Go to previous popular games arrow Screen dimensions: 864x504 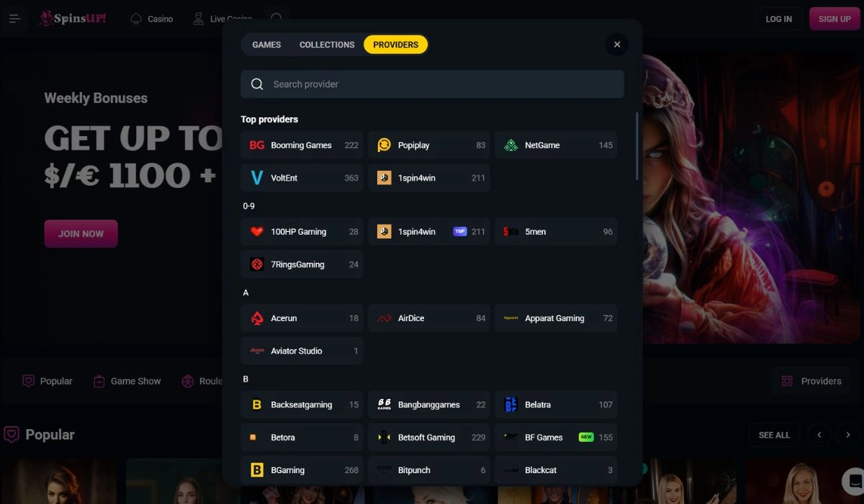tap(819, 435)
